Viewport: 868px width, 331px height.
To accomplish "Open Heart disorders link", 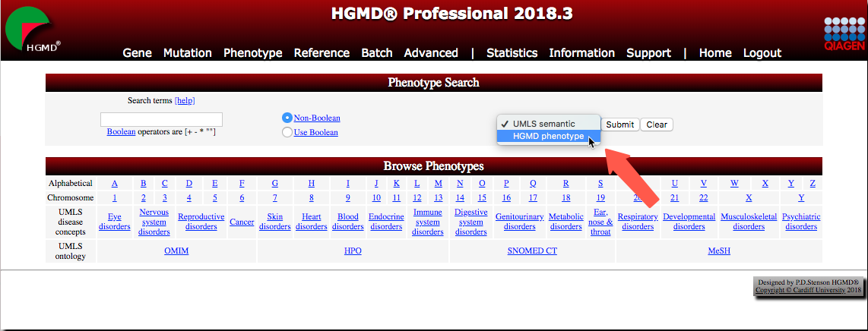I will tap(312, 222).
